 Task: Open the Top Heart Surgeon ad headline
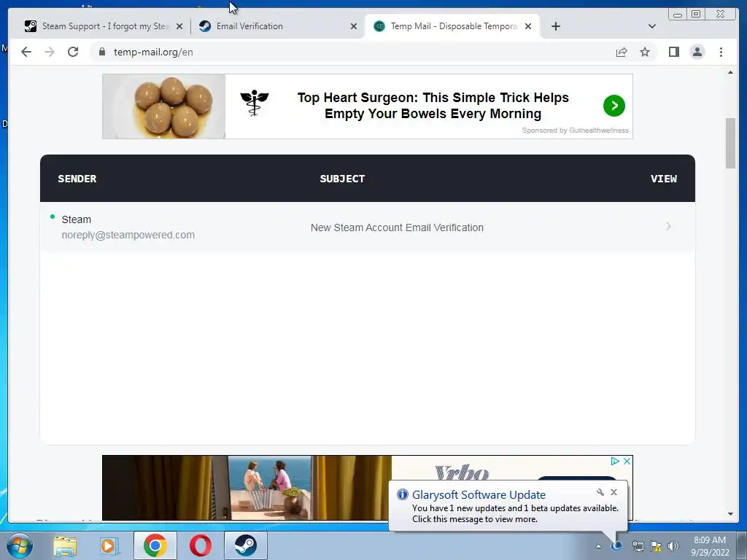point(433,105)
